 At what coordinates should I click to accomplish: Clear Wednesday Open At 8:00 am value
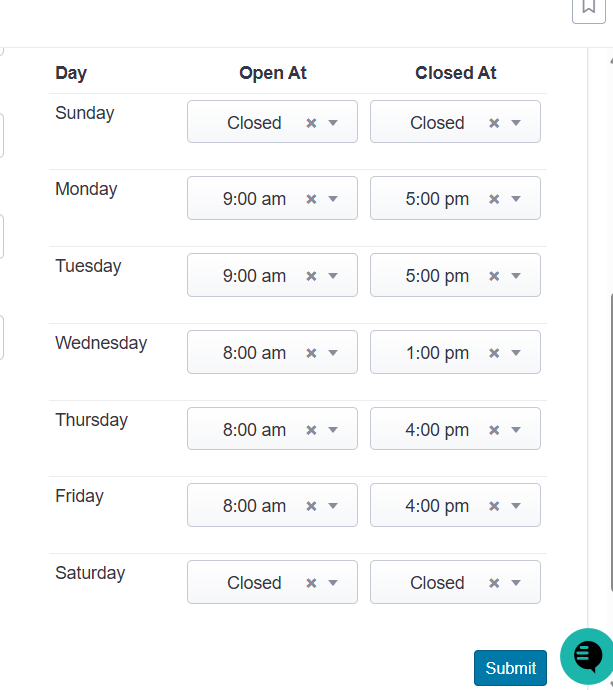click(311, 353)
